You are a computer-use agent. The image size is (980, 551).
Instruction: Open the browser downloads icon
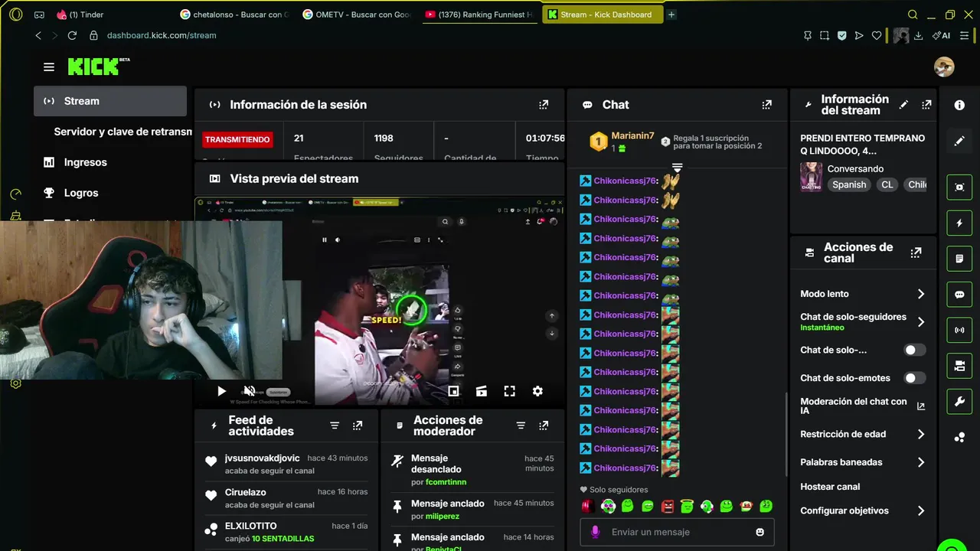click(918, 35)
